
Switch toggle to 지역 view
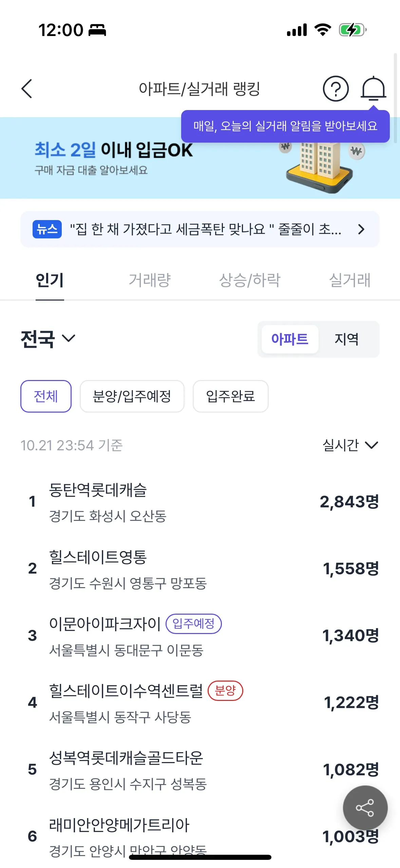(346, 339)
